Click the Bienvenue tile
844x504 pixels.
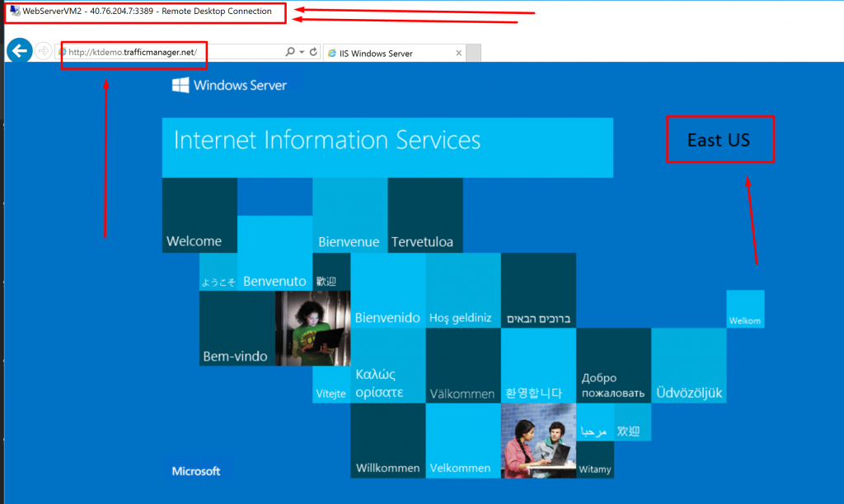[349, 215]
